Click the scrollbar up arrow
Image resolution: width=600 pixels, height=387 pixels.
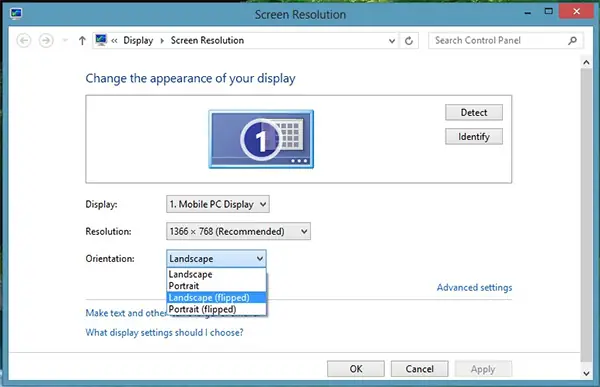click(x=586, y=62)
